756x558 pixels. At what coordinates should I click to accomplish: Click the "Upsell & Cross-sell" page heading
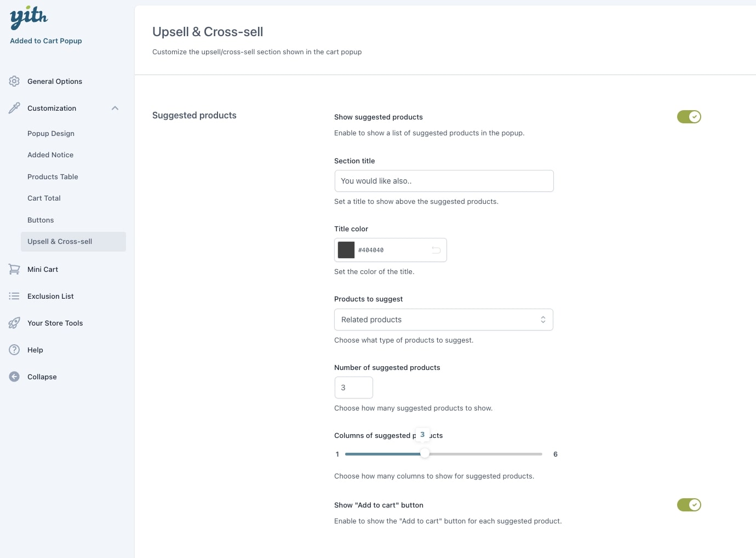[x=208, y=32]
